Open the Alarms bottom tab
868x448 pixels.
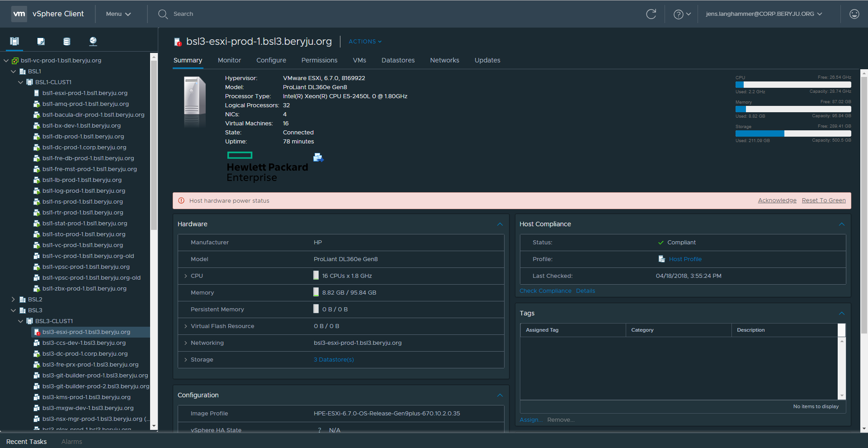72,442
